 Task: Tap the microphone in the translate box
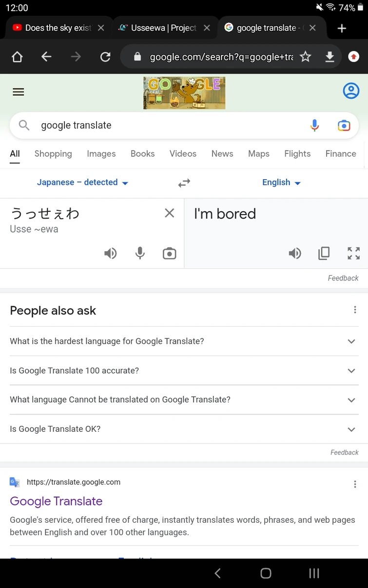(x=140, y=253)
